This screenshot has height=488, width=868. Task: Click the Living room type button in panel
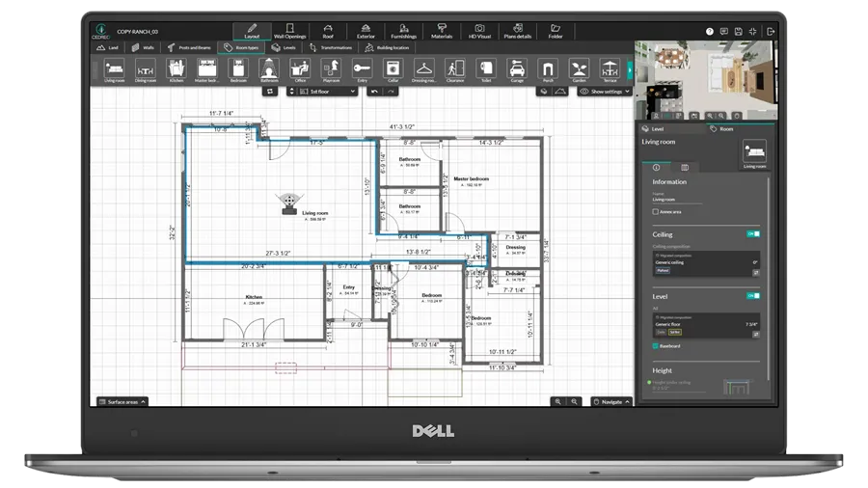point(754,154)
